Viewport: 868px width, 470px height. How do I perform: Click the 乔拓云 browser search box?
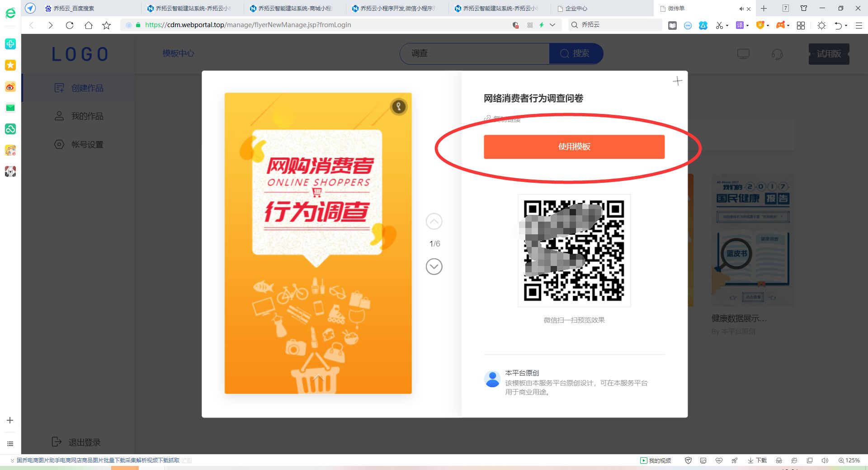616,25
